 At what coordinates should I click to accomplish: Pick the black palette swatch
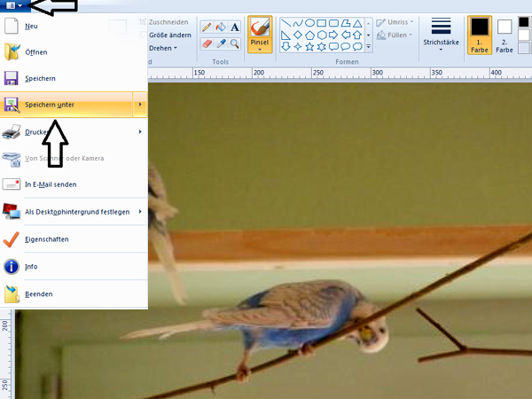[524, 22]
